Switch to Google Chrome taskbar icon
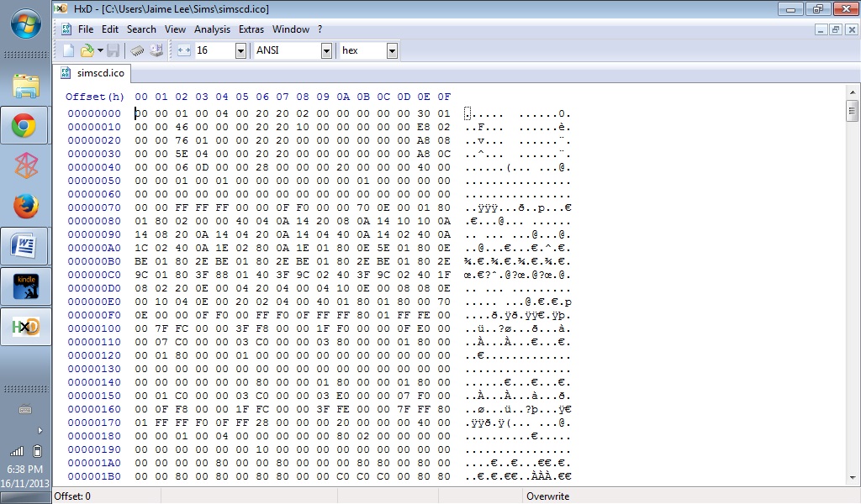The height and width of the screenshot is (504, 861). (24, 126)
